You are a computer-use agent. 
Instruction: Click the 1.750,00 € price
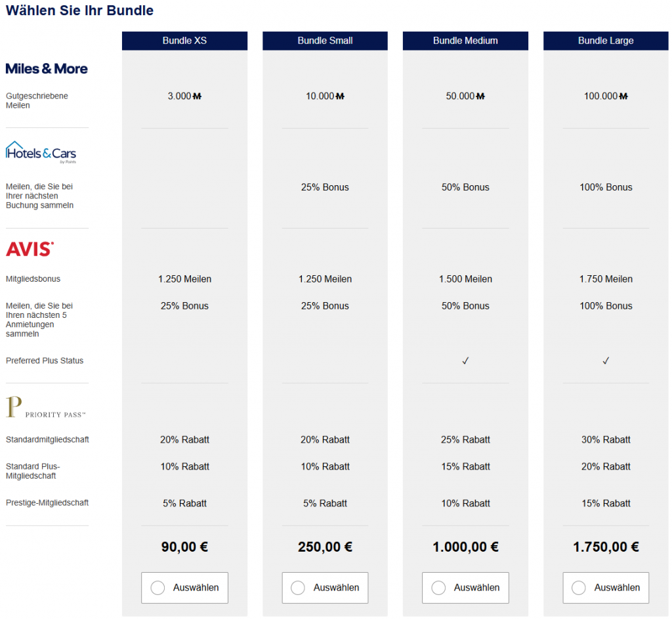pos(606,547)
